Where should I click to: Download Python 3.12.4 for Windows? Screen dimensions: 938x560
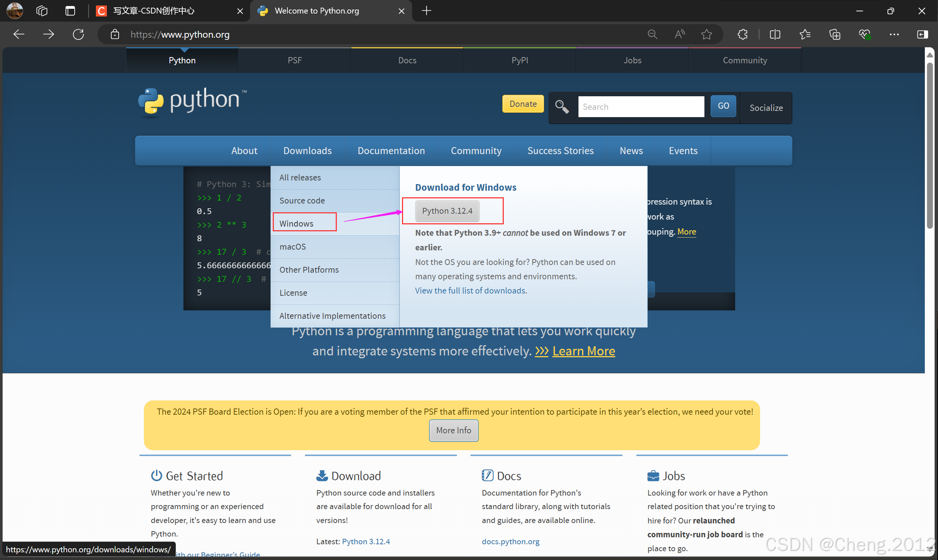coord(447,210)
